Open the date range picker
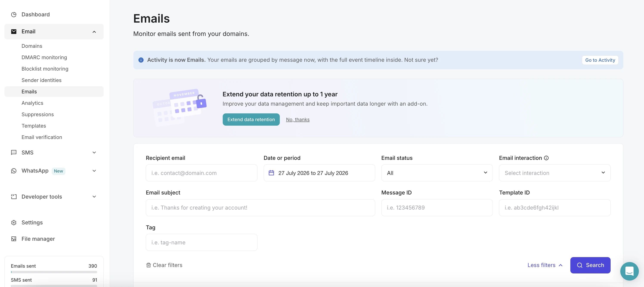Image resolution: width=644 pixels, height=287 pixels. tap(319, 173)
